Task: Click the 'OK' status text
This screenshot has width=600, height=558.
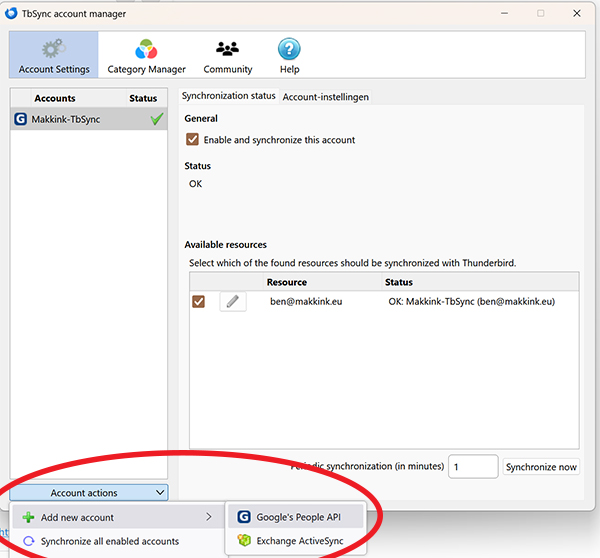Action: coord(196,184)
